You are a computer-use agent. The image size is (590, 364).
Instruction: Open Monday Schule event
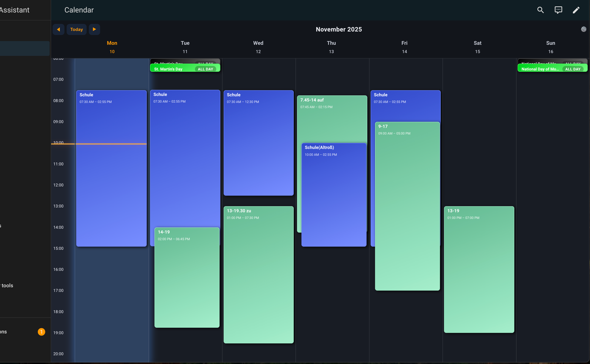tap(111, 169)
